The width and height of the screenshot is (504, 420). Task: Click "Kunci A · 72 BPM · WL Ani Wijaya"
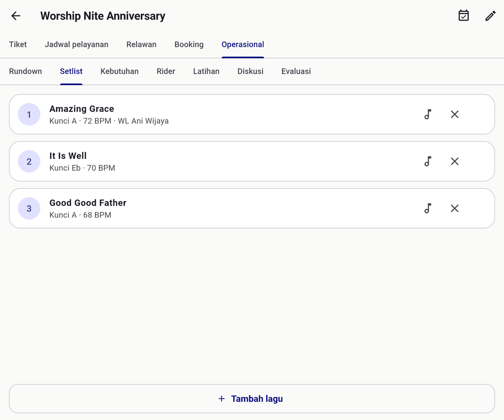pyautogui.click(x=109, y=121)
